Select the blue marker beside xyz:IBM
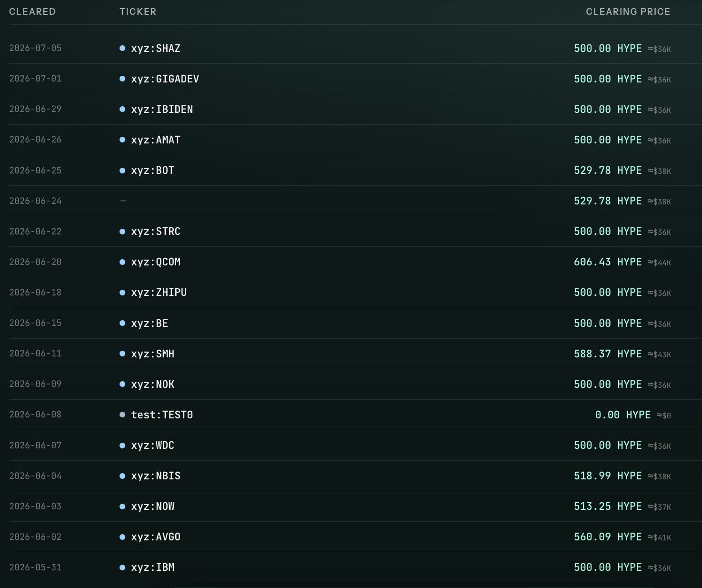 click(x=122, y=568)
